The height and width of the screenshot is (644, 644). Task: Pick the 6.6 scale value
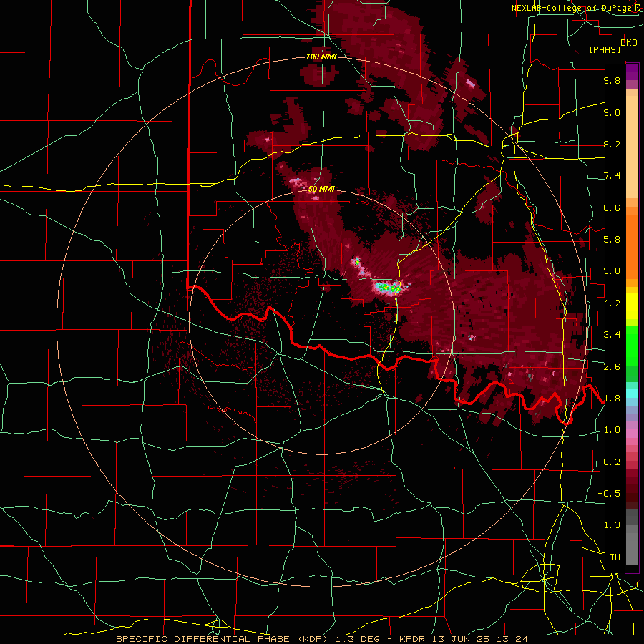point(612,208)
